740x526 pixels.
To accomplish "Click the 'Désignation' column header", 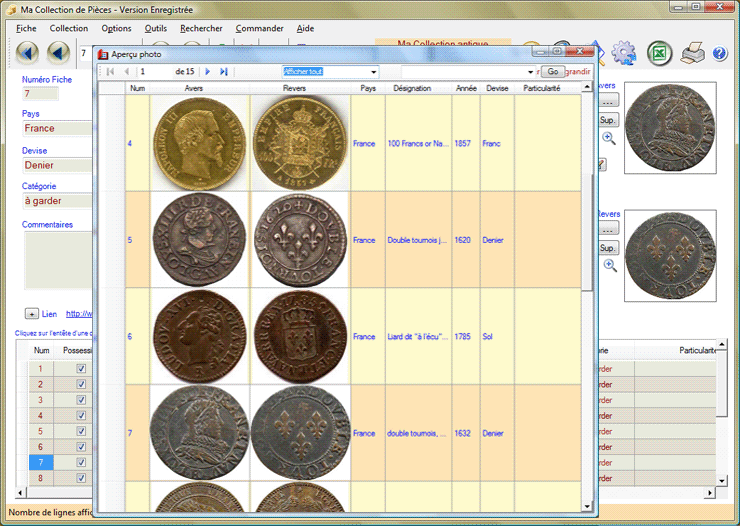I will coord(412,88).
